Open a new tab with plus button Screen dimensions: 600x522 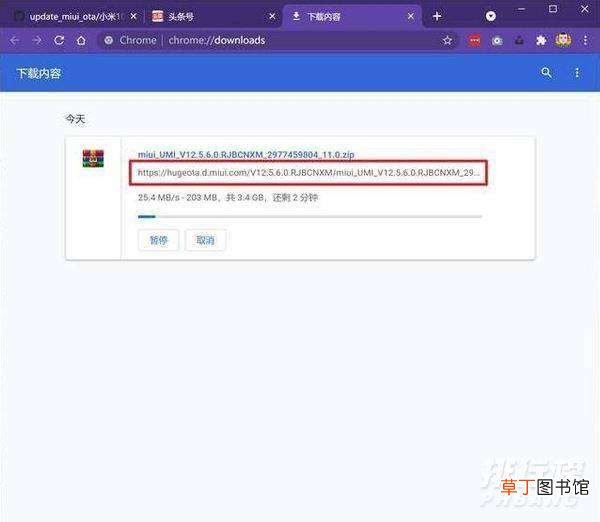[437, 16]
